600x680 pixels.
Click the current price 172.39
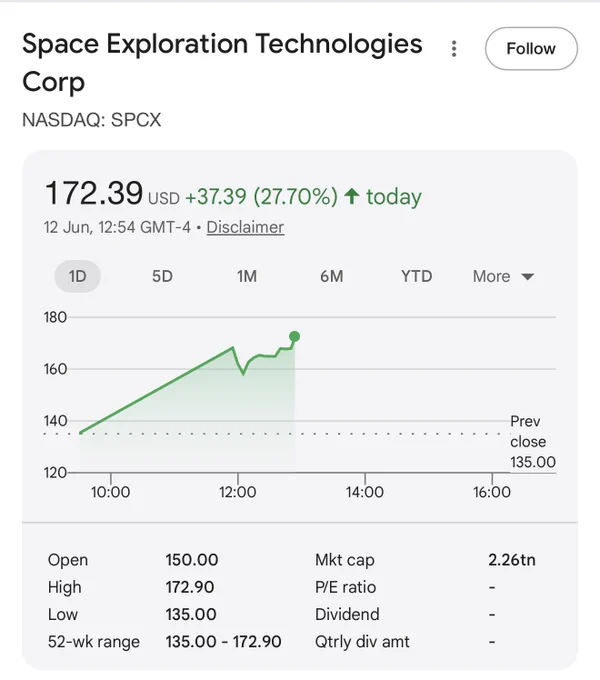[94, 193]
